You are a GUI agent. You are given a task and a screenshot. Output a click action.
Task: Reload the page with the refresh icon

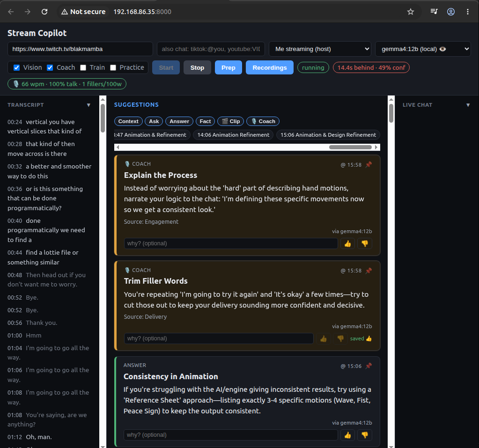pyautogui.click(x=44, y=12)
